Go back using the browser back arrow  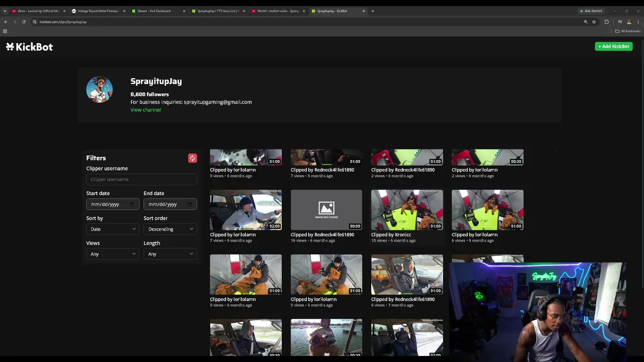tap(6, 22)
